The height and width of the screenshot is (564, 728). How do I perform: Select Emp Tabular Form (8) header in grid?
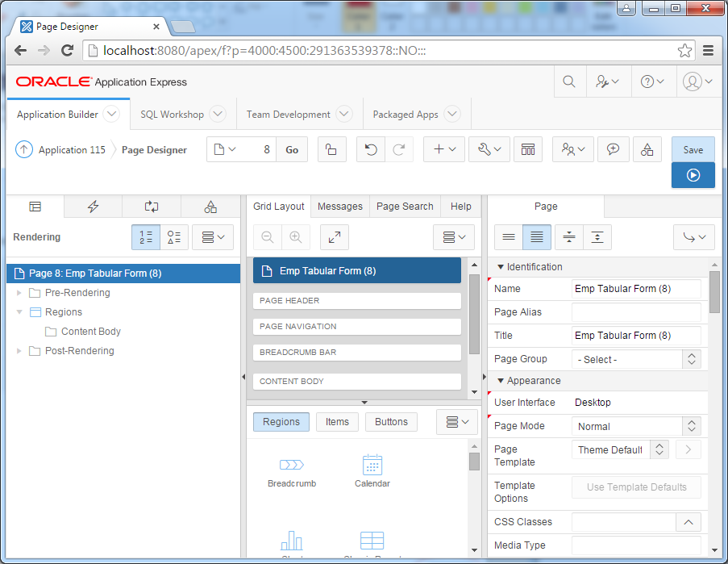(356, 271)
